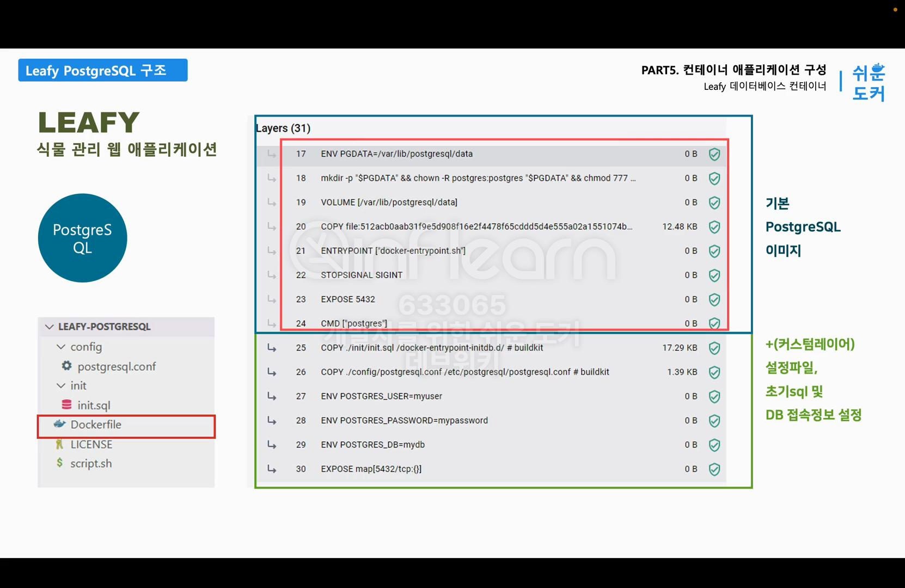The height and width of the screenshot is (588, 905).
Task: Select layer 22 STOPSIGNAL SIGINT row
Action: coord(492,275)
